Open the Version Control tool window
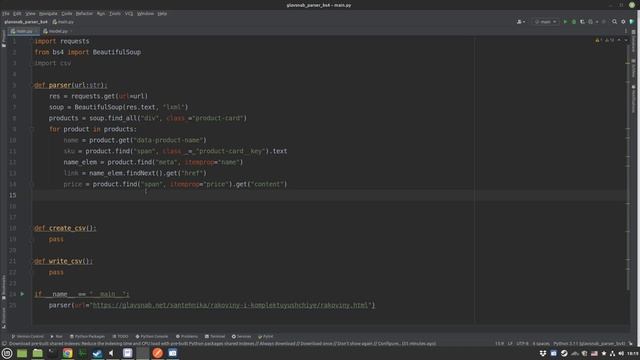Image resolution: width=640 pixels, height=360 pixels. [x=27, y=336]
